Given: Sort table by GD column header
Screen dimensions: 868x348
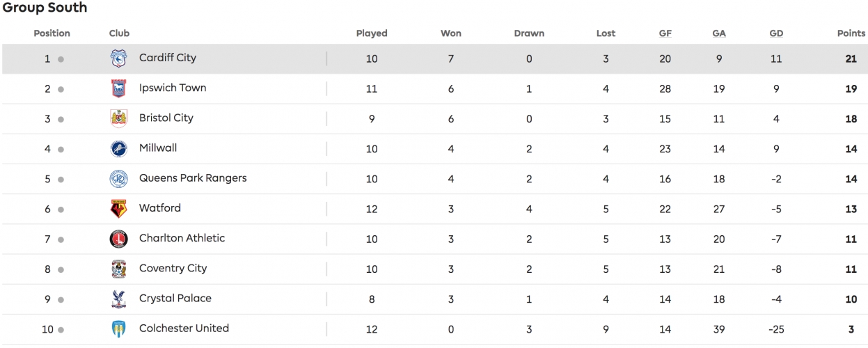Looking at the screenshot, I should [776, 33].
